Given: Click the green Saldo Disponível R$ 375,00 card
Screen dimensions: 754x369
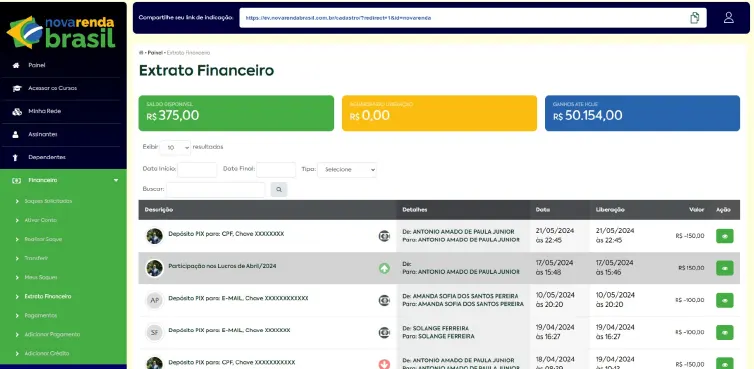Looking at the screenshot, I should (x=236, y=113).
